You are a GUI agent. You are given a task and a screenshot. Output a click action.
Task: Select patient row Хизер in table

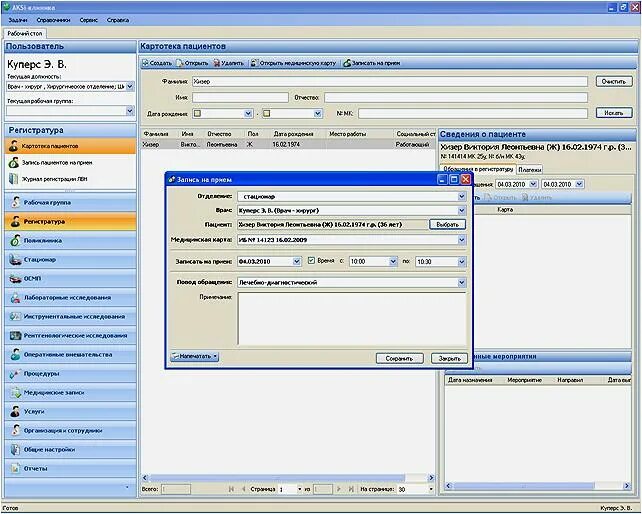click(x=288, y=145)
